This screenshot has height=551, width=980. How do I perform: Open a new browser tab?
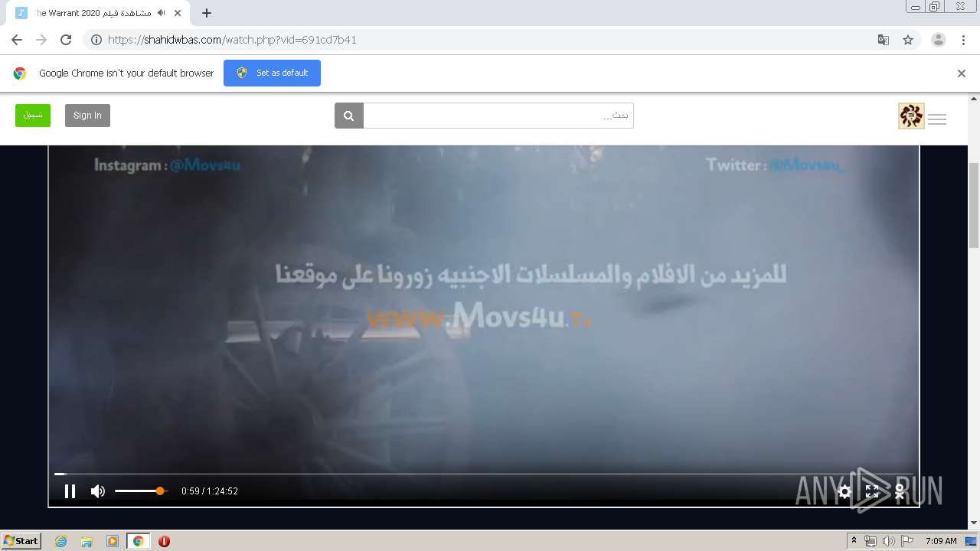coord(207,13)
